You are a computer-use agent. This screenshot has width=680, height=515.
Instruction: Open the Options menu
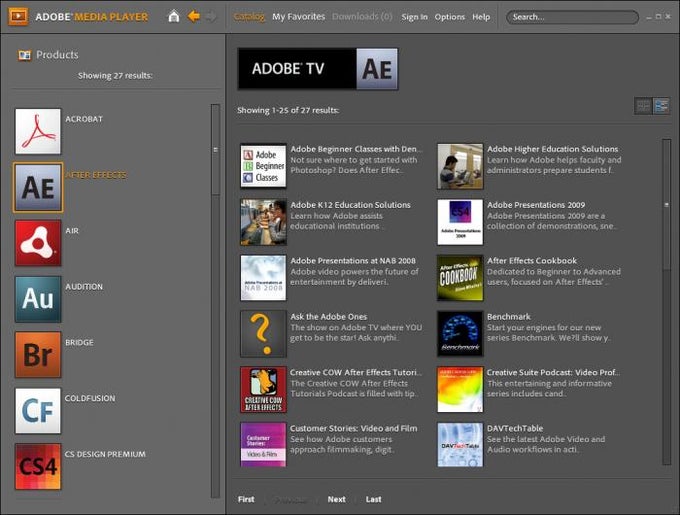pos(450,17)
